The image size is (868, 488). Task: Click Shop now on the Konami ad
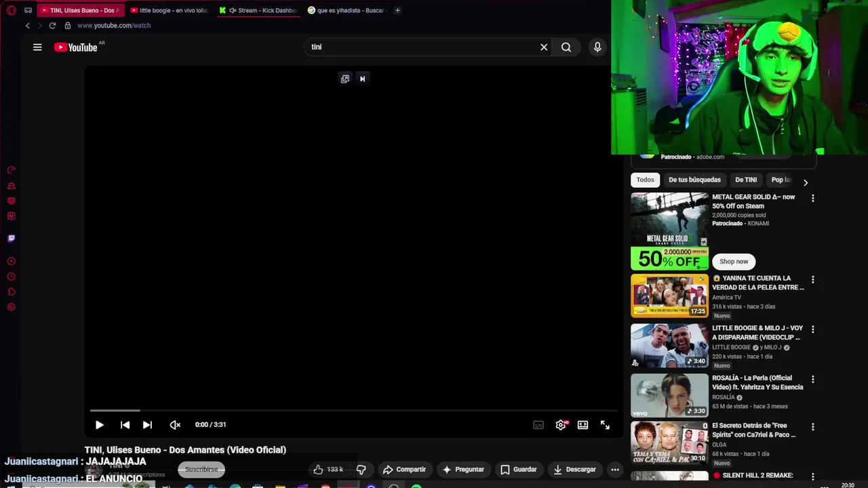(734, 262)
